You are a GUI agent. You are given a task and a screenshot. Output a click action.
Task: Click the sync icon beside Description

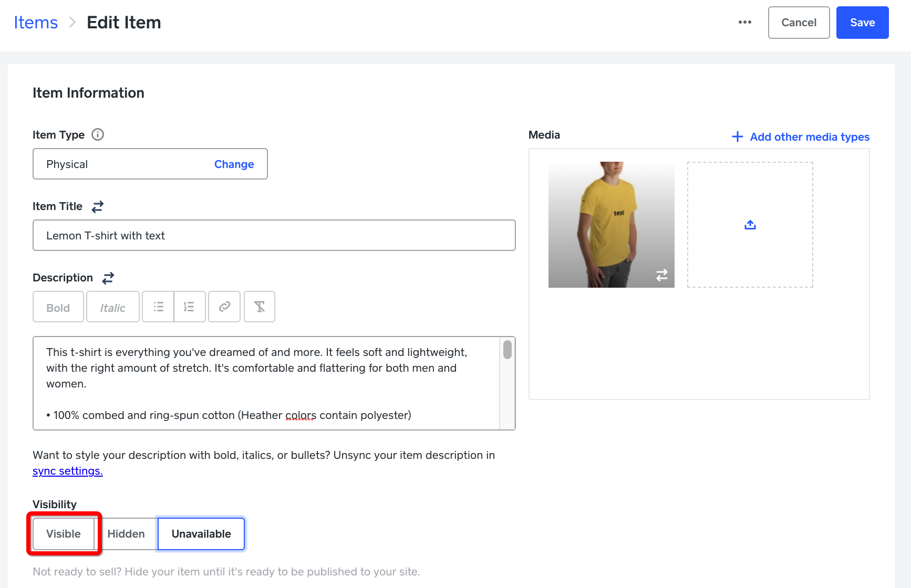click(x=108, y=278)
